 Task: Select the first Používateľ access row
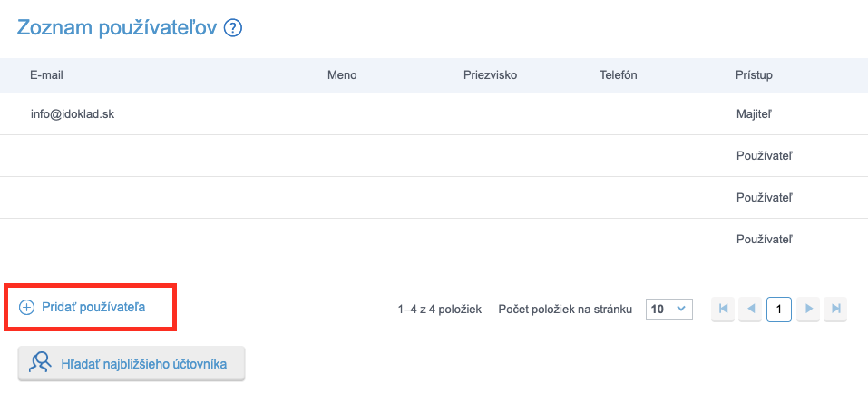[765, 156]
